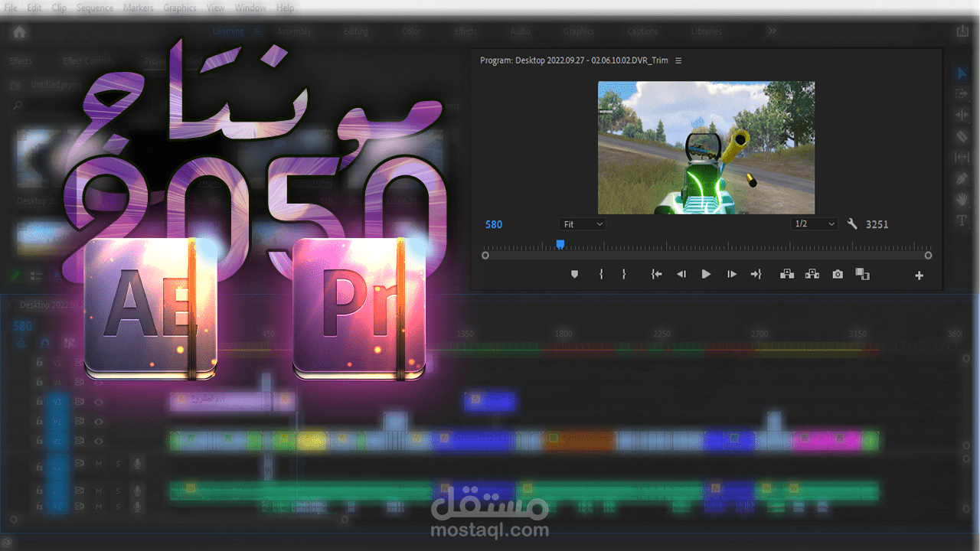Screen dimensions: 980x551
Task: Open the Window menu
Action: tap(250, 8)
